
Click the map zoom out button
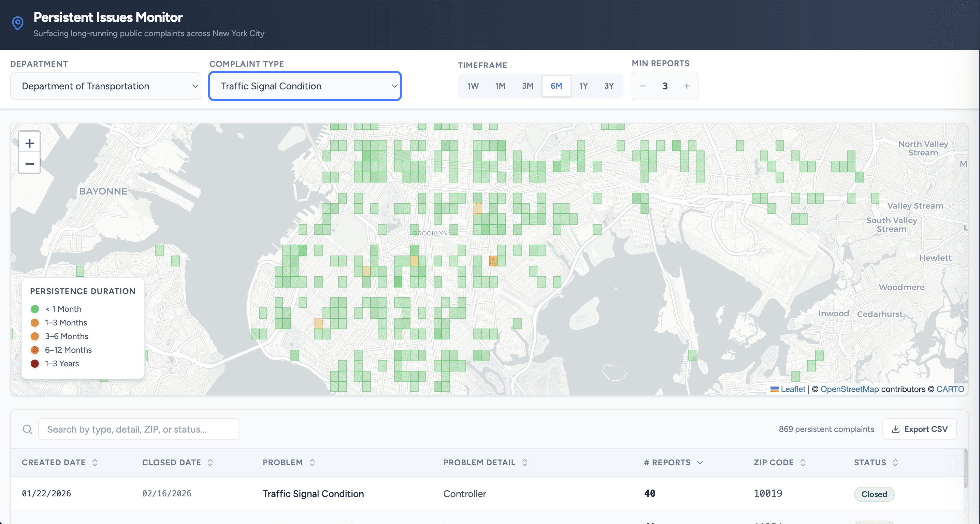(x=29, y=164)
